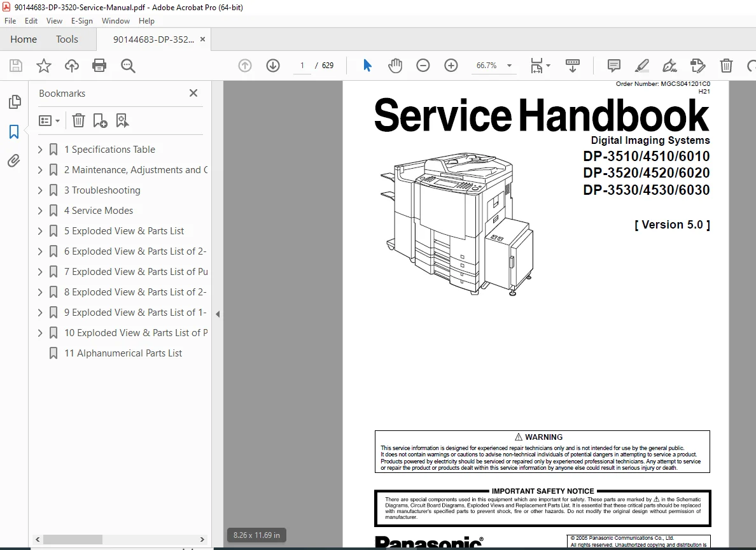Close the Bookmarks panel

click(193, 93)
